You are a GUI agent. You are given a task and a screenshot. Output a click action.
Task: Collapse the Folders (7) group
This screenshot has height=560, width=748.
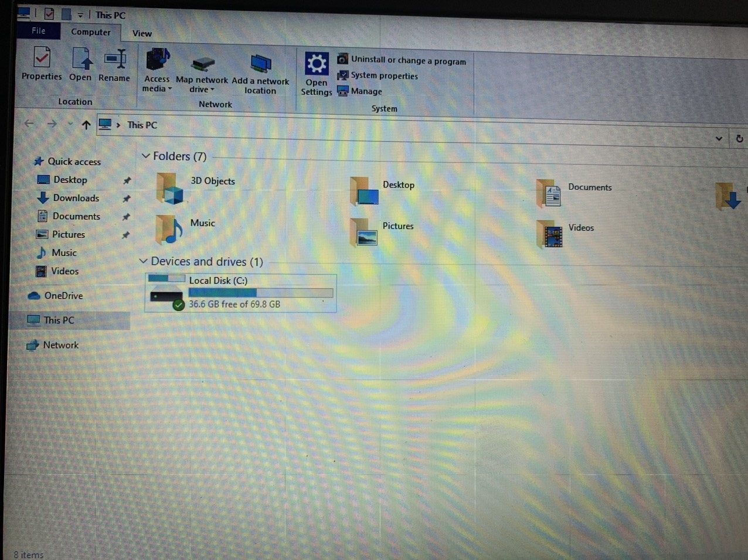point(145,155)
